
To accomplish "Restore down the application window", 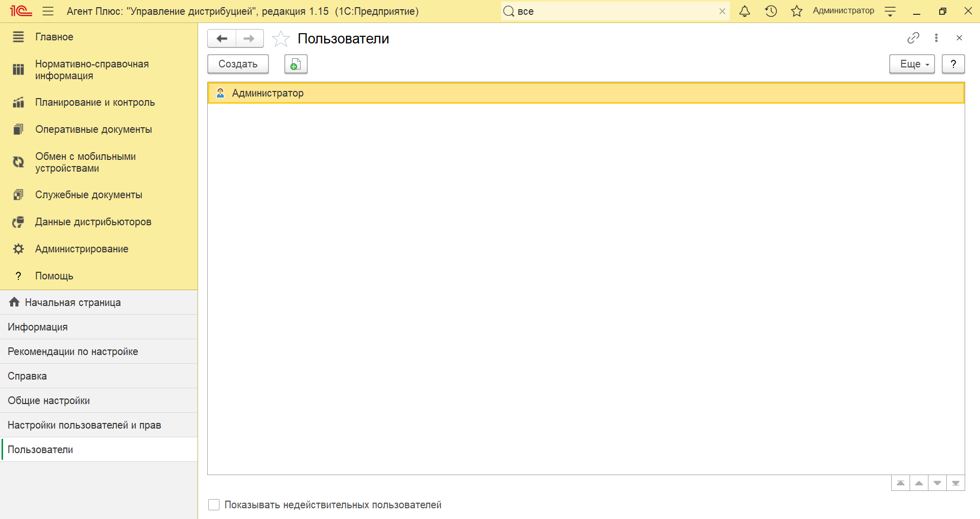I will tap(943, 11).
